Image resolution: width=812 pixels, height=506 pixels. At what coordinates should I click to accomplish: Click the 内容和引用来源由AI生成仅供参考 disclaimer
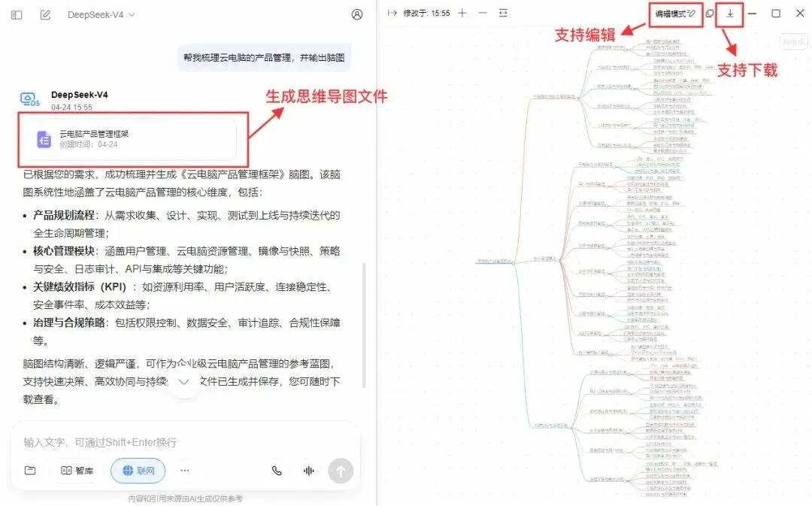pos(185,498)
